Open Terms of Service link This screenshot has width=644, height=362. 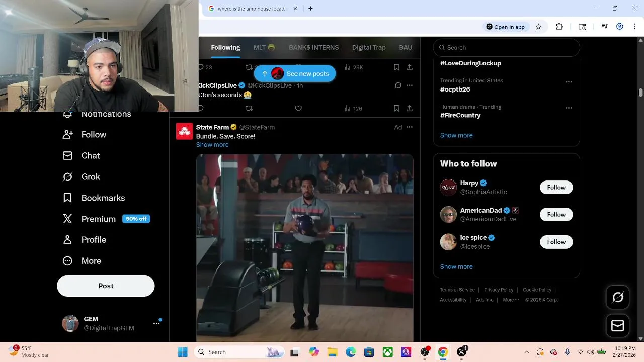coord(457,290)
